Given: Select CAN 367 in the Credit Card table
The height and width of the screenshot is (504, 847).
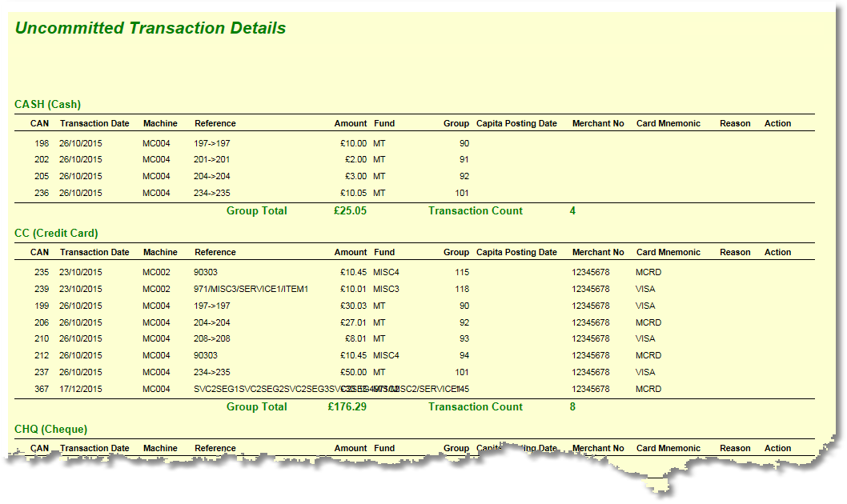Looking at the screenshot, I should coord(42,389).
